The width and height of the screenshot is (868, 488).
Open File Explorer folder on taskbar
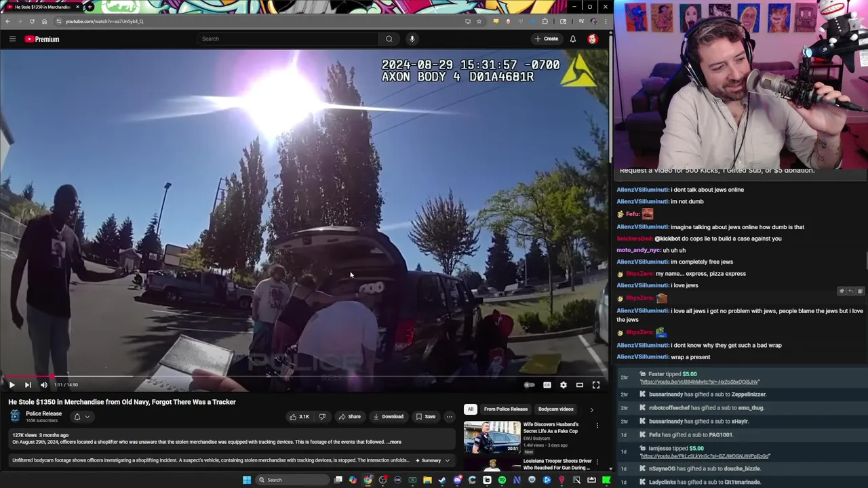coord(427,480)
